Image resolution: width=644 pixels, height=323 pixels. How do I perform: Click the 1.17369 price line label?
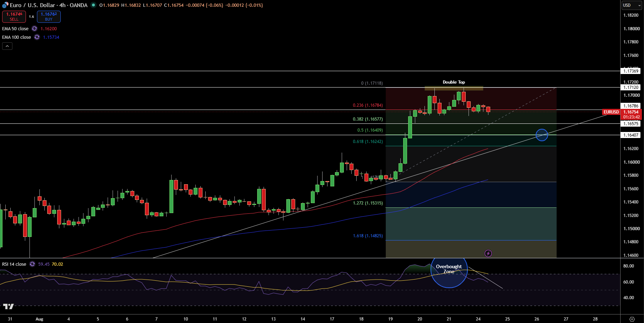pyautogui.click(x=631, y=71)
